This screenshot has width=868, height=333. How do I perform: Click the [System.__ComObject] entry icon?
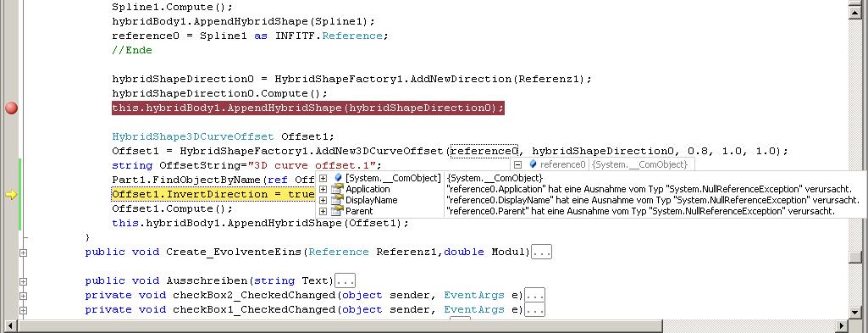coord(338,178)
